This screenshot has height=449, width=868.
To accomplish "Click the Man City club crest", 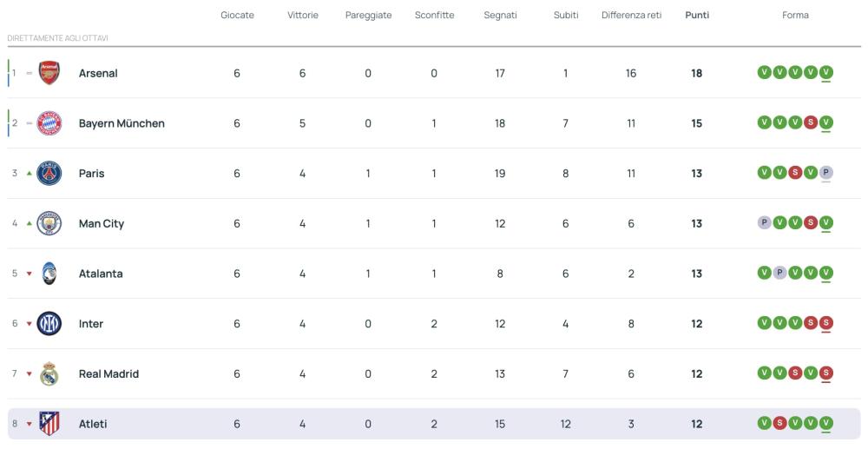I will [x=49, y=224].
